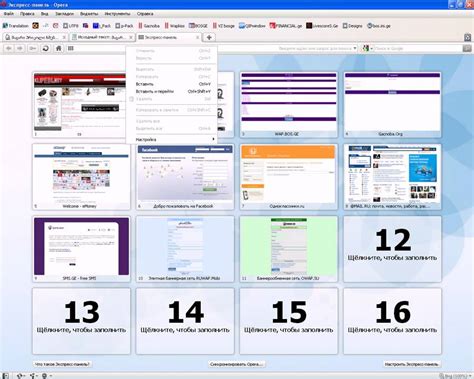Open the Translation bookmark in bookmarks bar

point(16,26)
